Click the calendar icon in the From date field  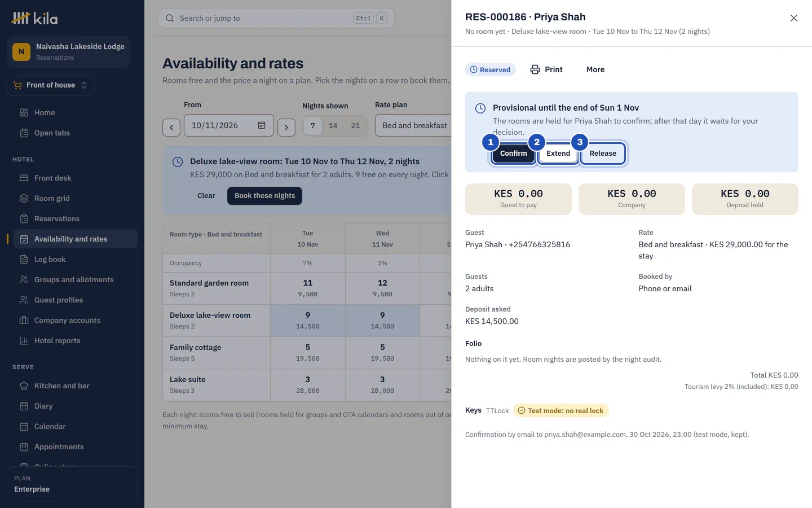coord(262,125)
